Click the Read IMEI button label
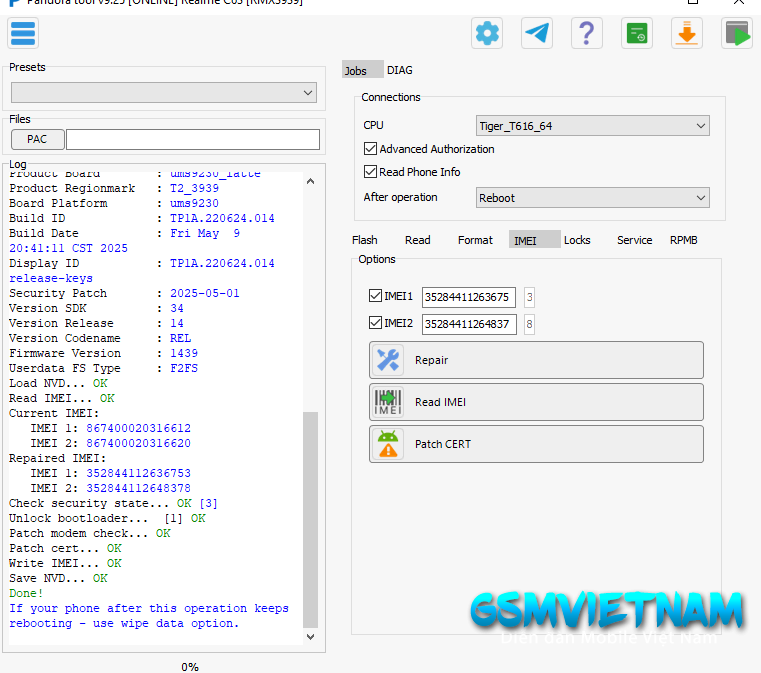The height and width of the screenshot is (673, 761). coord(440,402)
